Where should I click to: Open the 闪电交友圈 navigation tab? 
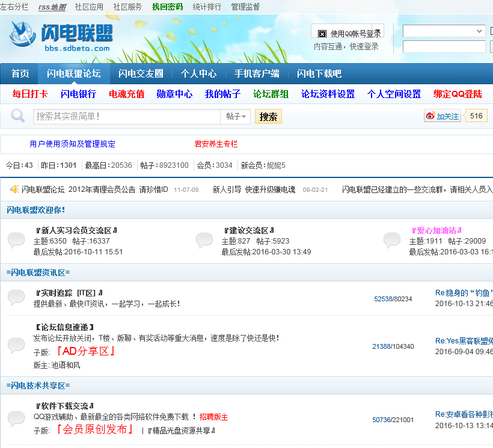tap(141, 73)
